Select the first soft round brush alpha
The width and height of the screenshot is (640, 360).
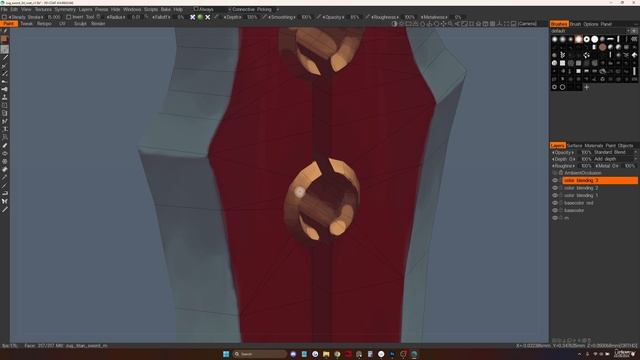pos(555,39)
